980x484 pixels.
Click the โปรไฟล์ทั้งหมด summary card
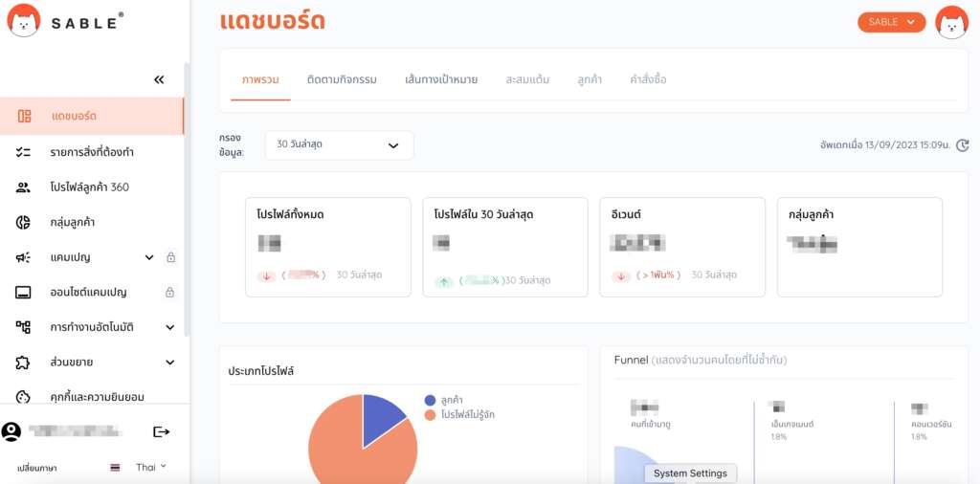327,247
